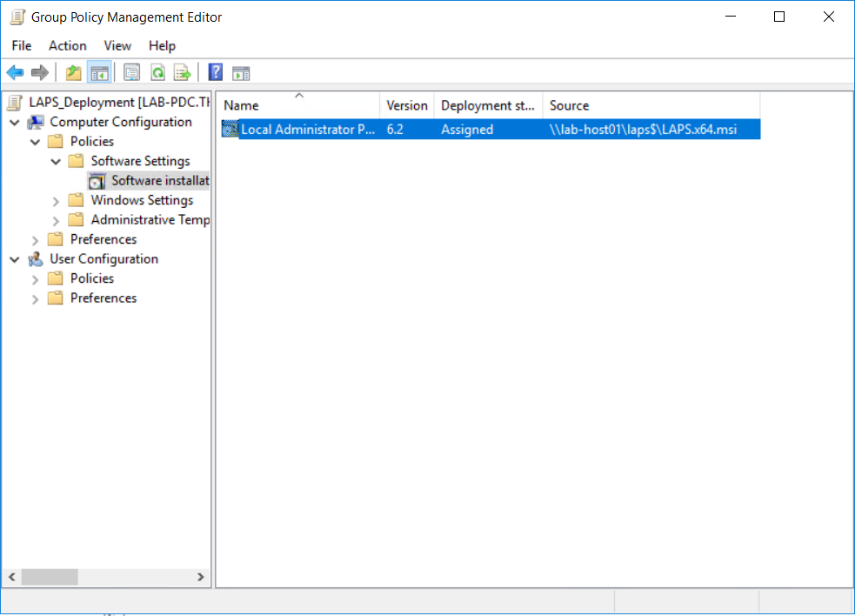Go up one level via folder icon

(x=74, y=73)
